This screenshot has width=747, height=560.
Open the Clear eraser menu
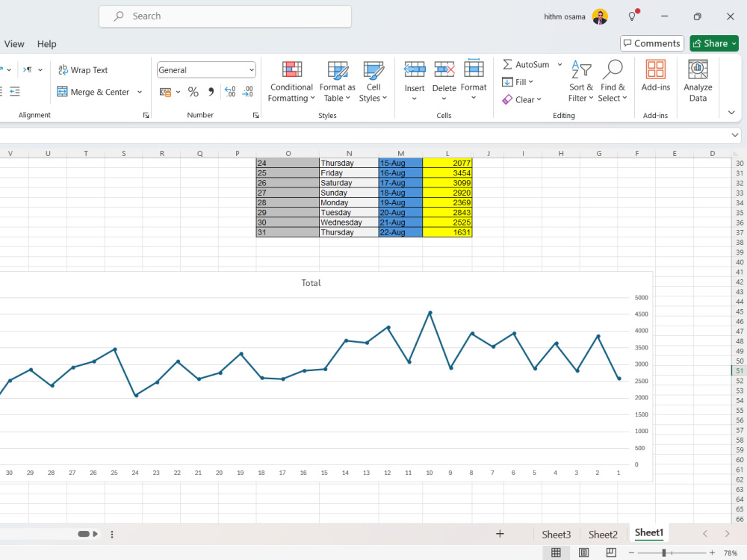[522, 99]
